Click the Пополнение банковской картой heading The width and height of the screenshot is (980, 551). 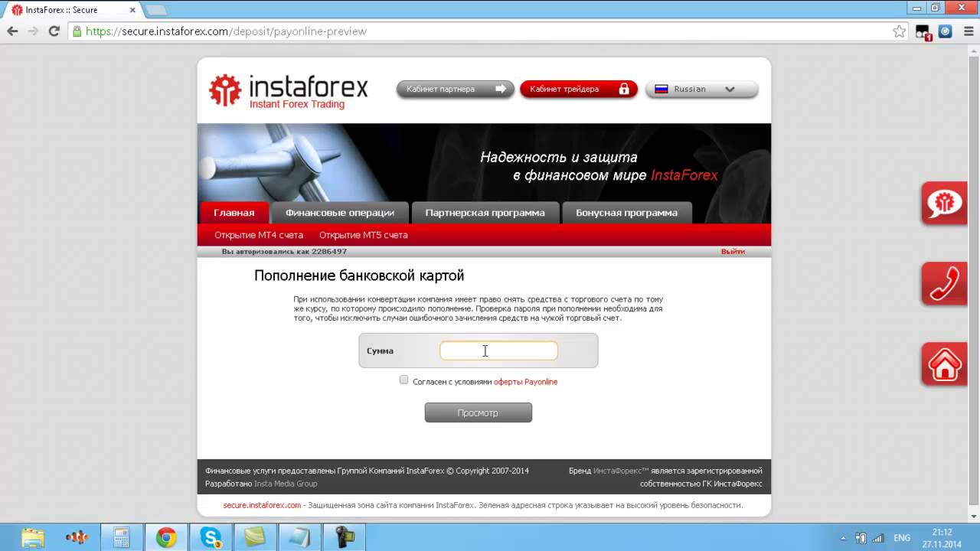pyautogui.click(x=359, y=275)
